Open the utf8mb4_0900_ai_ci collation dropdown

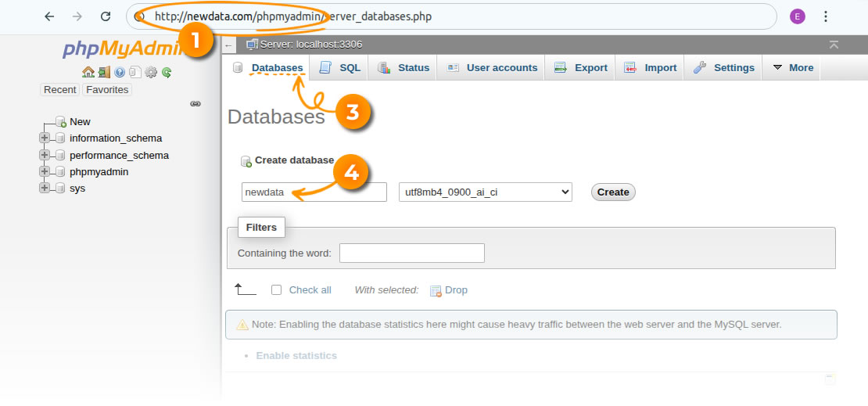click(x=486, y=192)
